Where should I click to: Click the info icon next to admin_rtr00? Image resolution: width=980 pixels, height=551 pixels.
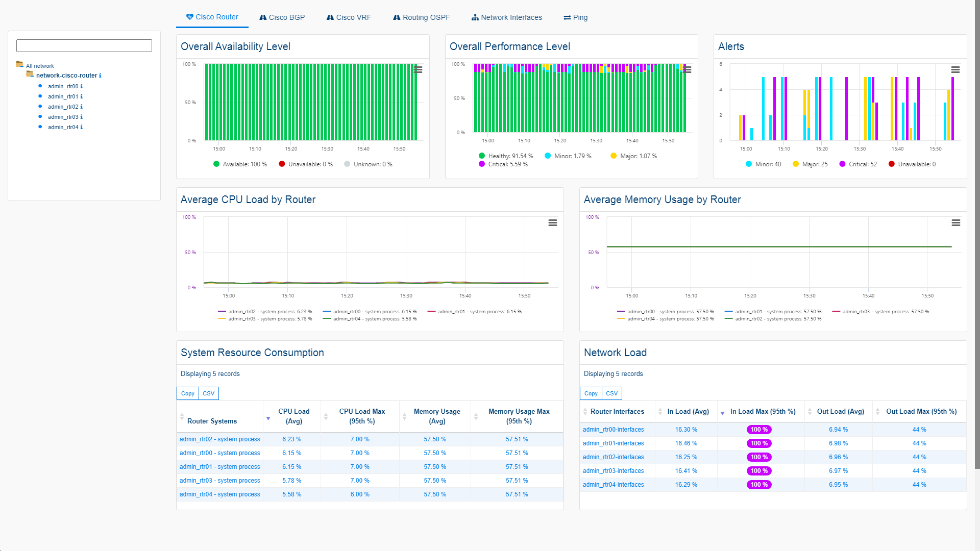tap(82, 86)
